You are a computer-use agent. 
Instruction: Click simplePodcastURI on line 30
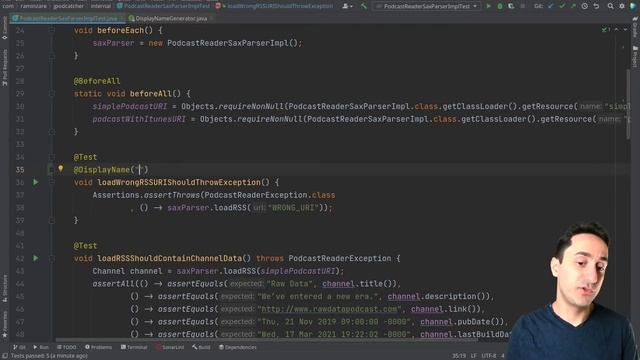point(130,107)
